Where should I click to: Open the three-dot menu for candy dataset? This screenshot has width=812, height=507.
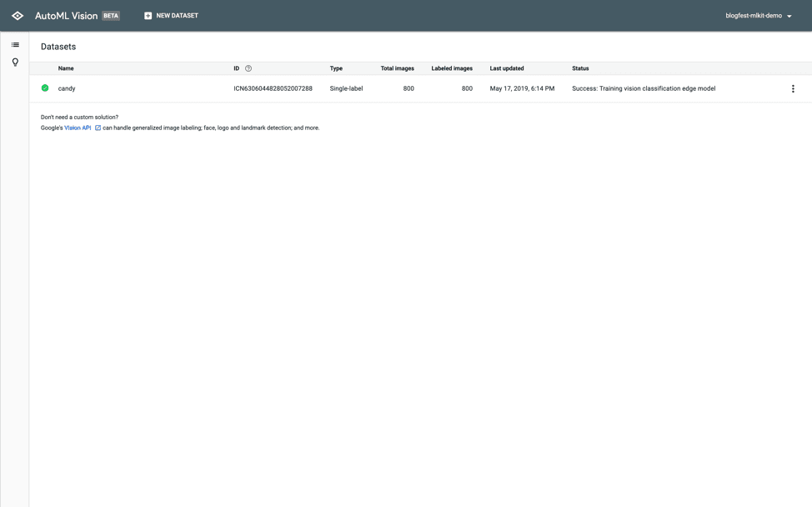click(793, 88)
